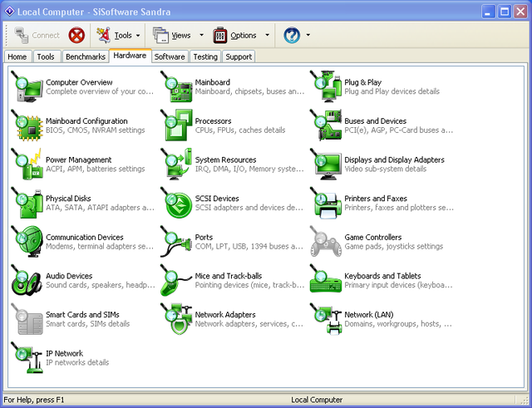Open Displays and Display Adapters monitor icon

pyautogui.click(x=326, y=164)
